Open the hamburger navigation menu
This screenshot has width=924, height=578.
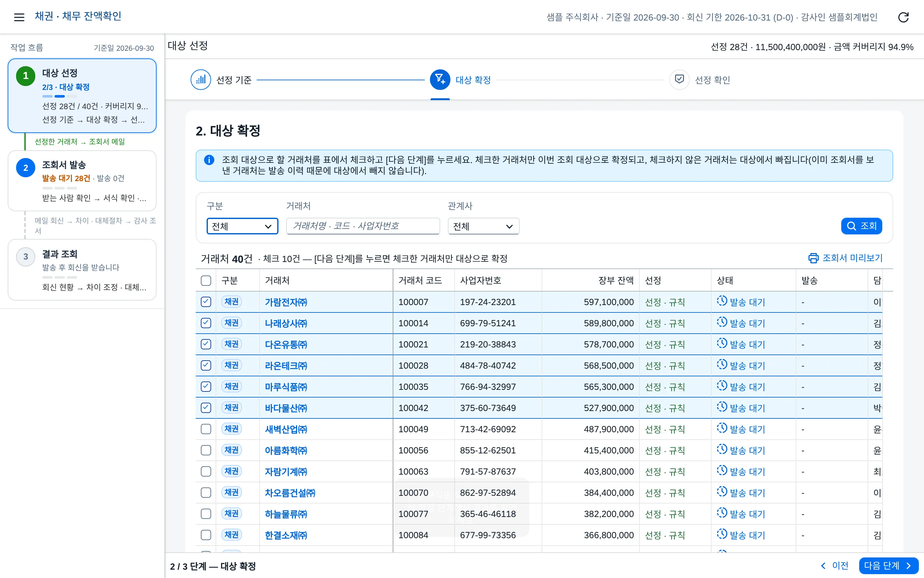coord(19,17)
